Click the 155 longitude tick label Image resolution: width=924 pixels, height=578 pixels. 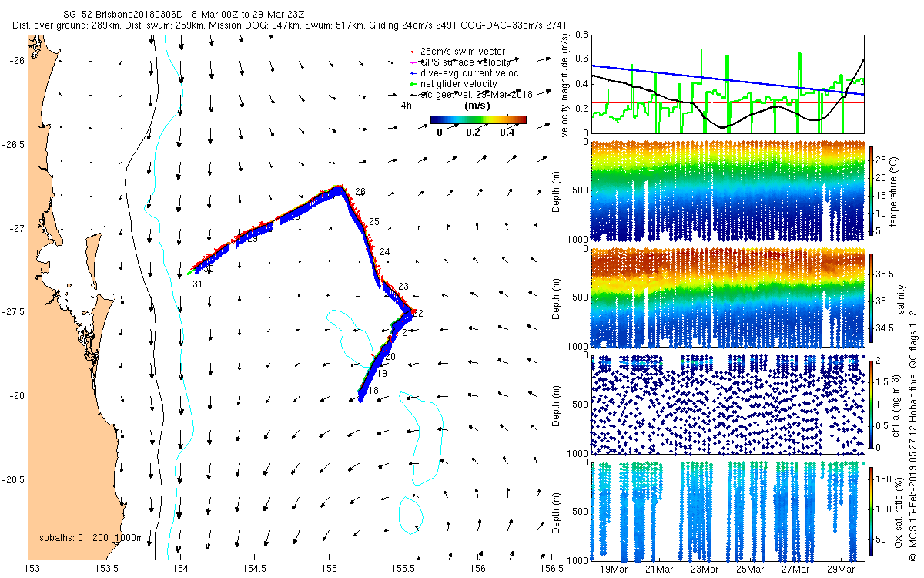coord(329,569)
